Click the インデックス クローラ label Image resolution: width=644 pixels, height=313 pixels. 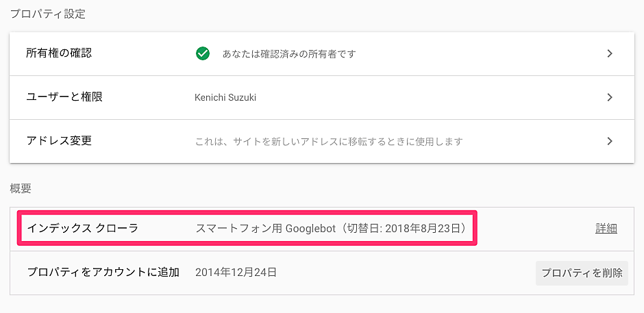(83, 229)
